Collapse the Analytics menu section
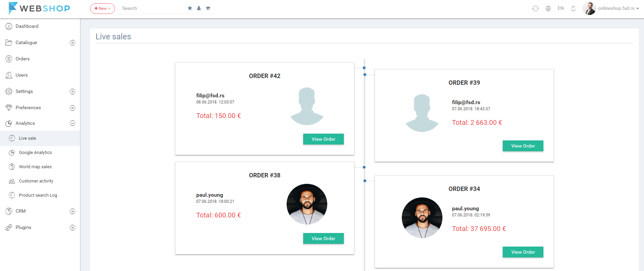The width and height of the screenshot is (644, 271). [72, 123]
